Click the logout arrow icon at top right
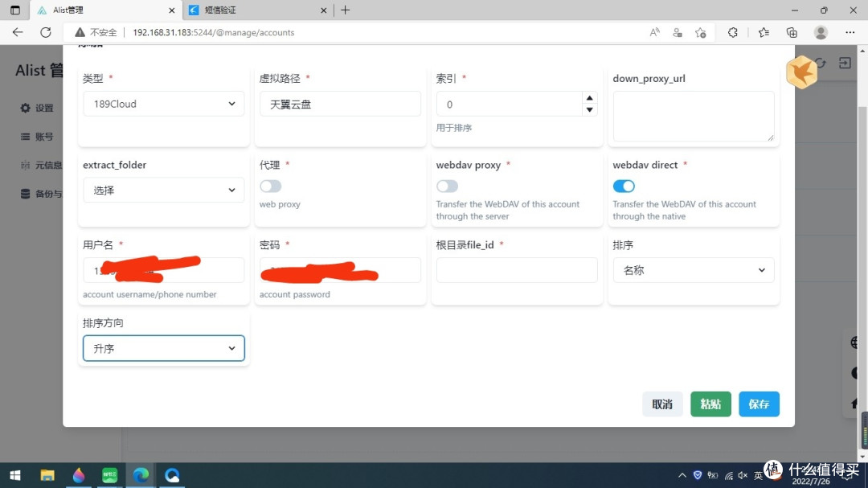868x488 pixels. tap(844, 63)
